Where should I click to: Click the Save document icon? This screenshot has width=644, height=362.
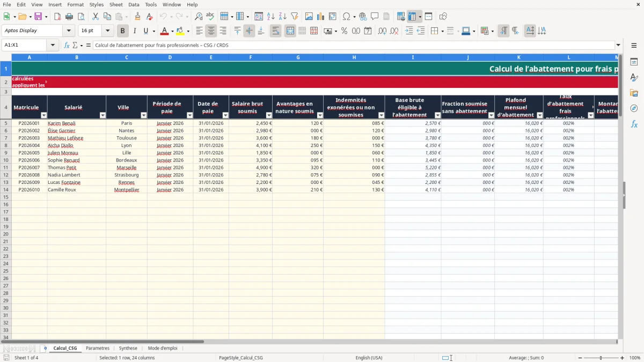coord(38,17)
